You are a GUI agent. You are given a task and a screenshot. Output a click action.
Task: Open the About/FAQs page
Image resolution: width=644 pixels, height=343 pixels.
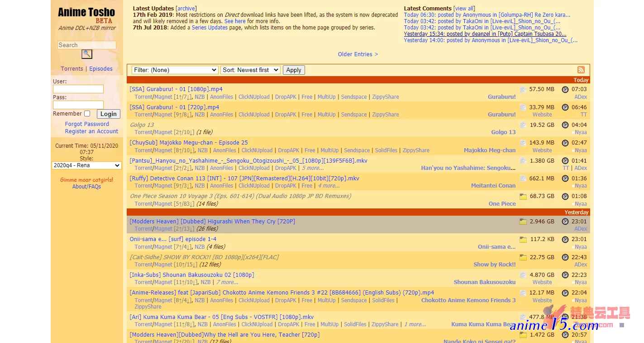point(86,187)
